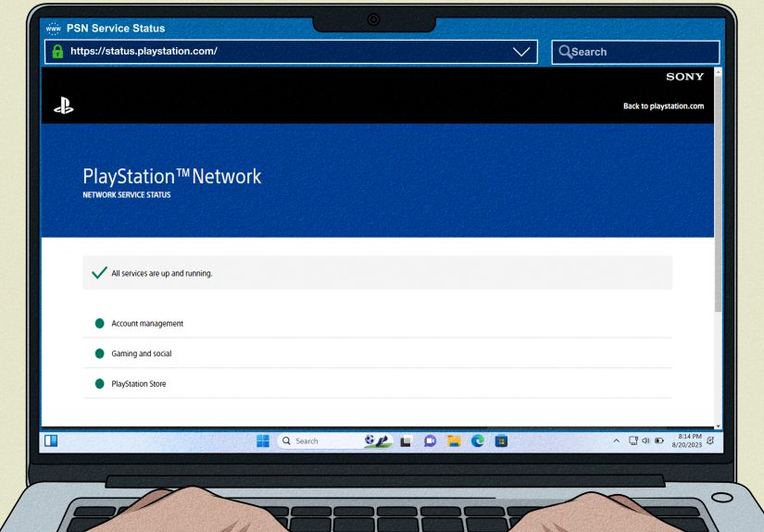Open the clock showing 8:14 PM
This screenshot has height=532, width=764.
(687, 440)
